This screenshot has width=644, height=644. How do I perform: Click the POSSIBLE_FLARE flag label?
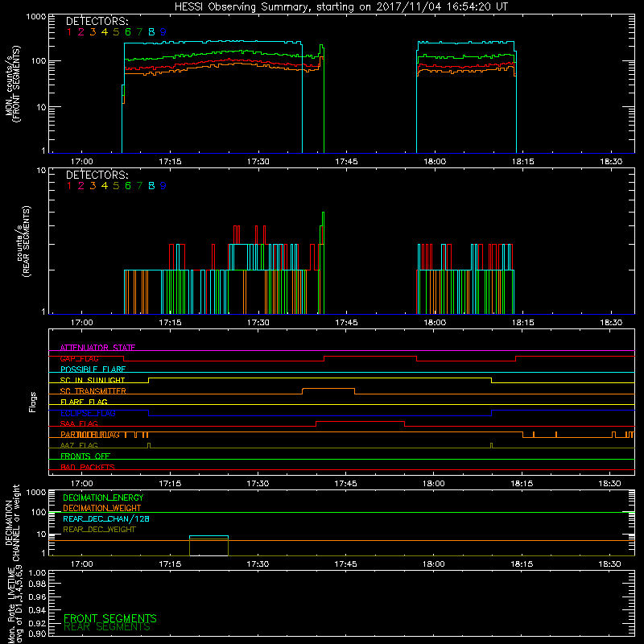click(x=93, y=369)
